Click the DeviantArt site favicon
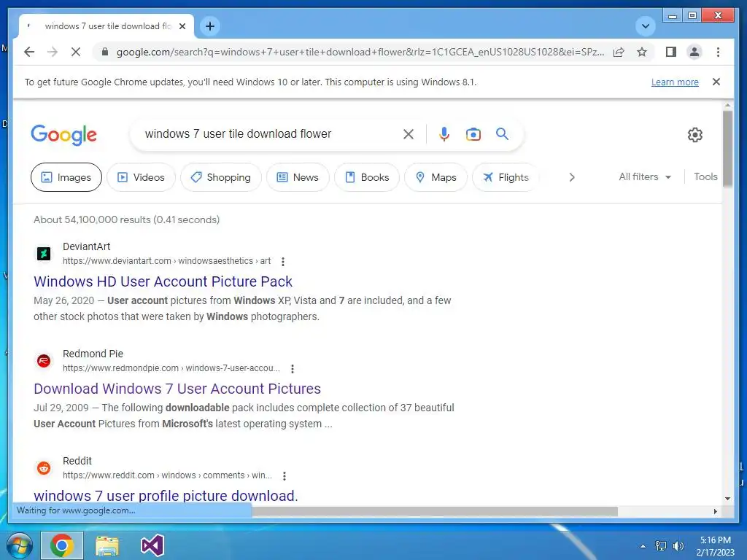 point(44,253)
